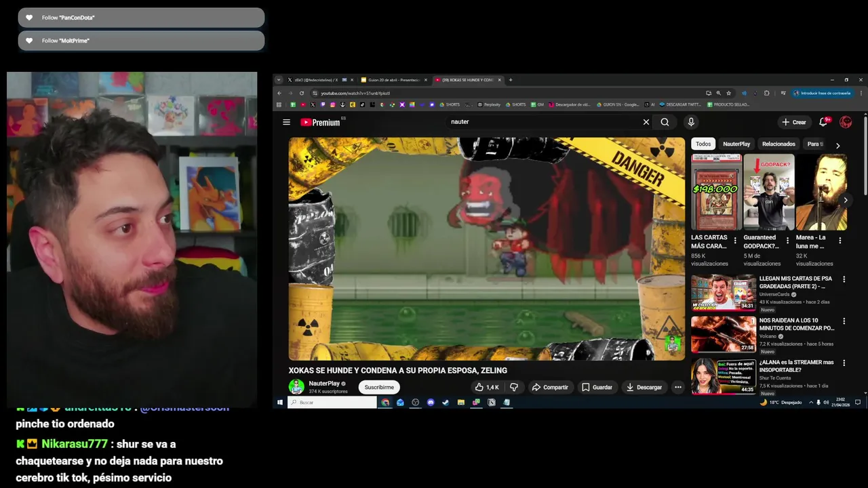The image size is (868, 488).
Task: Open Chrome from the taskbar
Action: click(x=385, y=402)
